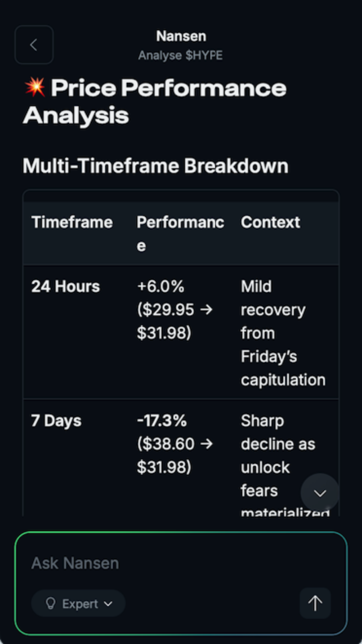Click the +6.0% performance value
The image size is (362, 644).
click(161, 286)
